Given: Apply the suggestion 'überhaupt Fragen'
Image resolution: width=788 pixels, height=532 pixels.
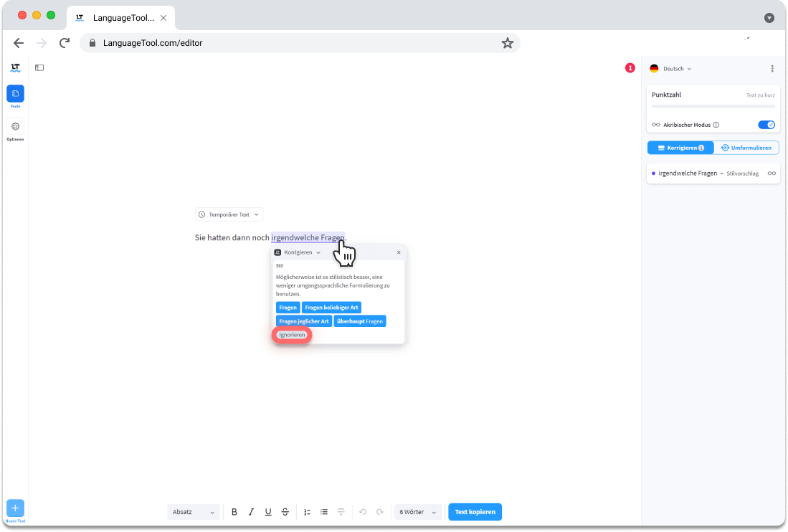Looking at the screenshot, I should (360, 321).
